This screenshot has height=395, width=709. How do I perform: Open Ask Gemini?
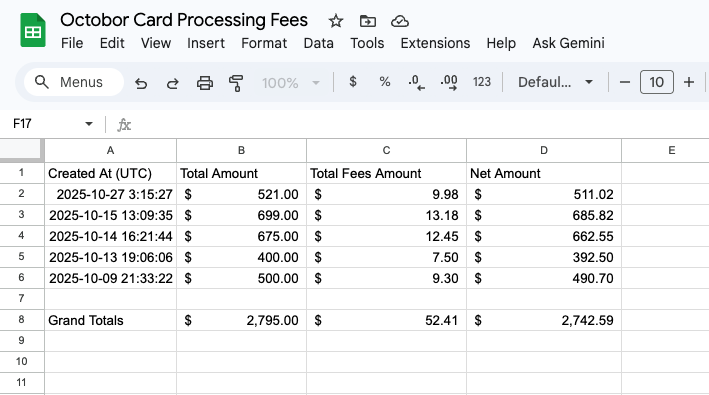pyautogui.click(x=568, y=43)
